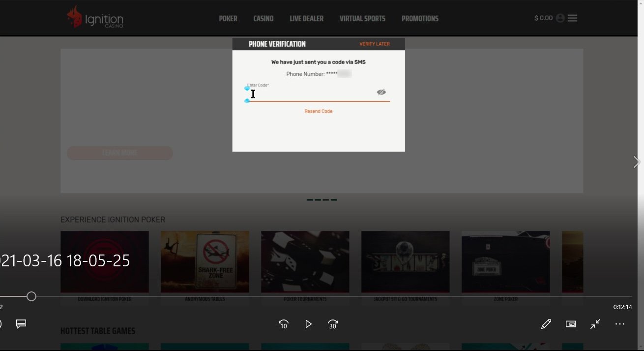Click the Verify Later link
Image resolution: width=644 pixels, height=351 pixels.
tap(375, 44)
